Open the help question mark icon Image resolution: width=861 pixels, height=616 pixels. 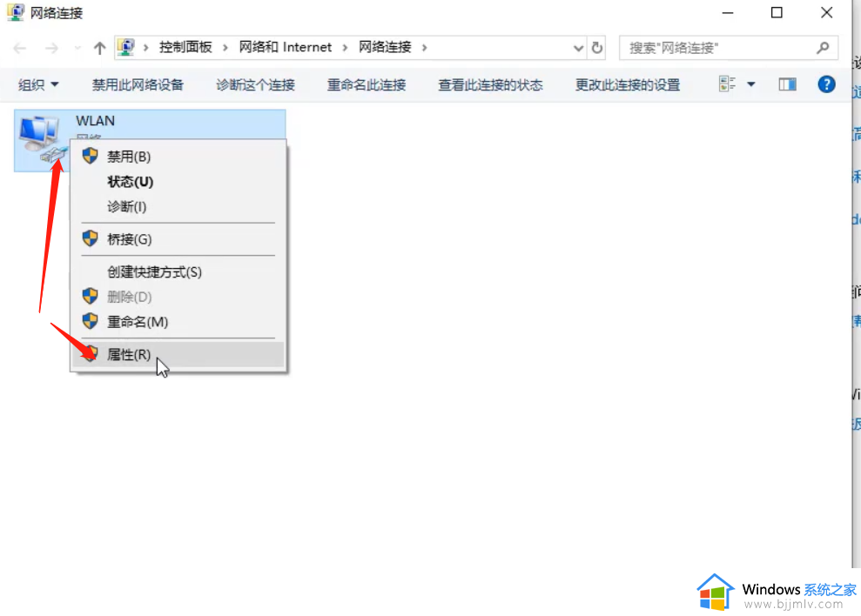click(826, 84)
